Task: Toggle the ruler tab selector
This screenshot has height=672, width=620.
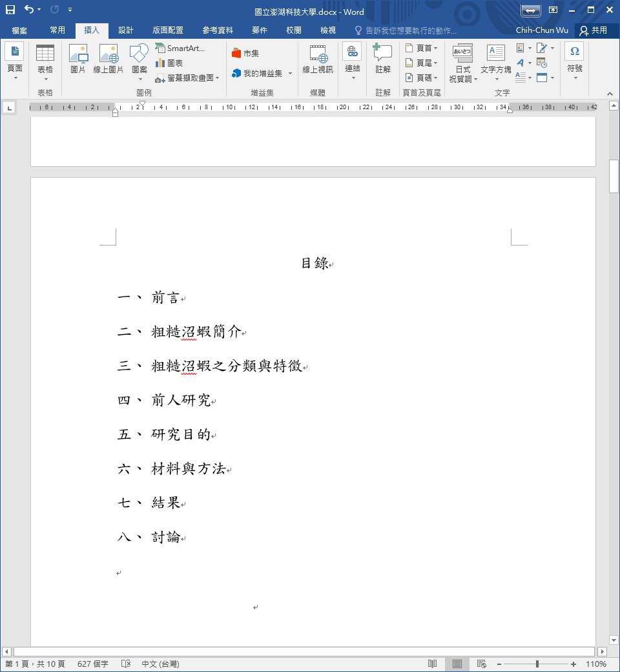Action: click(x=10, y=107)
